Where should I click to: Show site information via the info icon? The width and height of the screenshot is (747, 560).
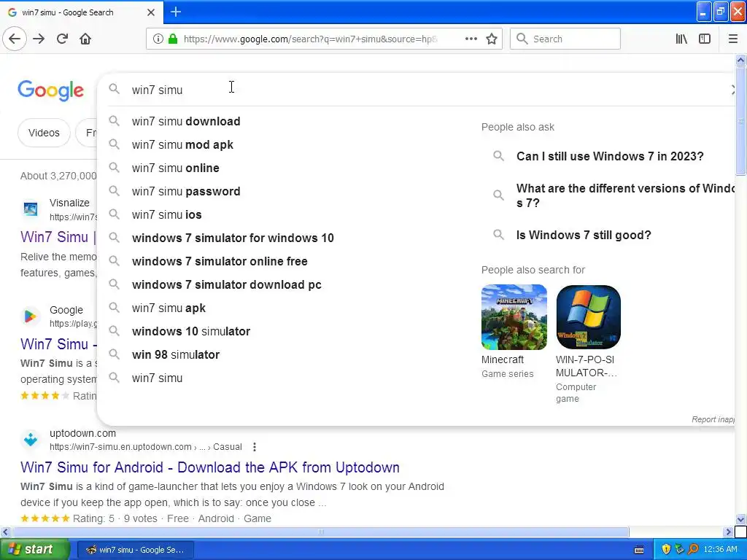158,39
